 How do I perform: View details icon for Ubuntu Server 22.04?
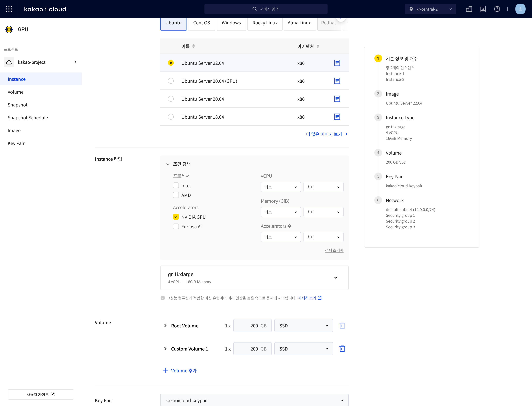[x=337, y=63]
